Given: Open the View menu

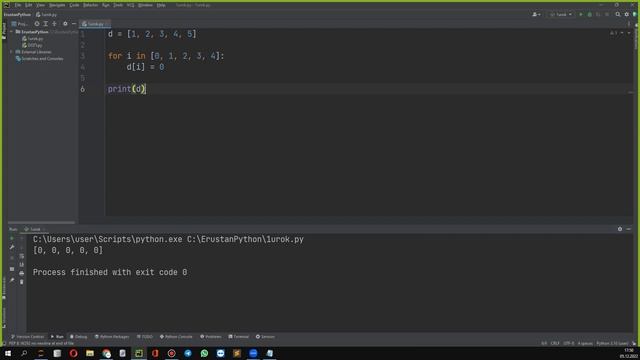Looking at the screenshot, I should pyautogui.click(x=40, y=5).
